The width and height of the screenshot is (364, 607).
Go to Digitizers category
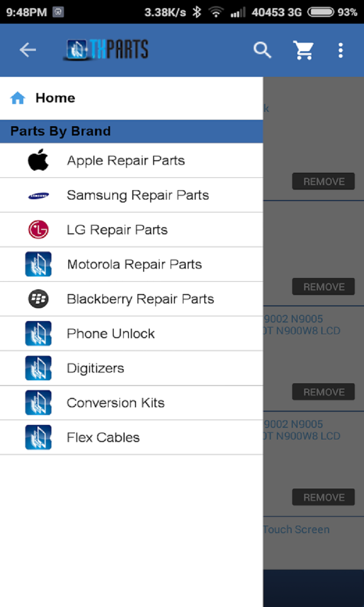click(95, 368)
